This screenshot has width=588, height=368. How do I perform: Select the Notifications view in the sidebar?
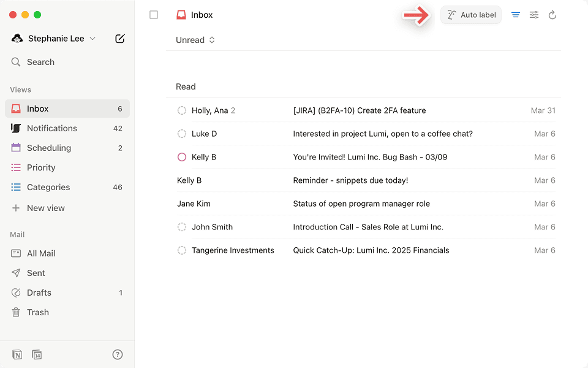[53, 128]
